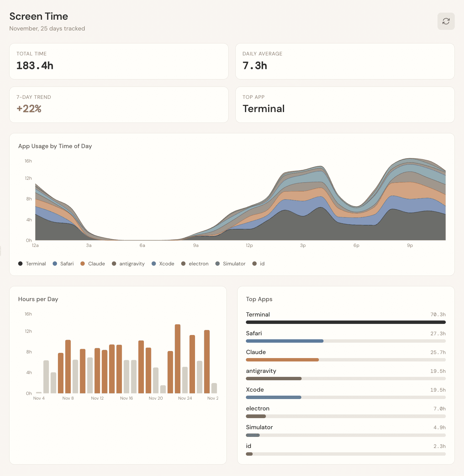Click the antigravity legend dot
Screen dimensions: 464x476
tap(114, 264)
